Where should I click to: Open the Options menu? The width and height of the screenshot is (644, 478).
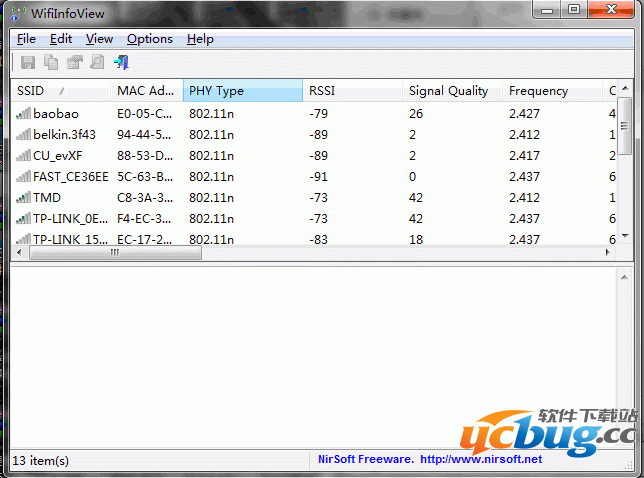(x=150, y=39)
